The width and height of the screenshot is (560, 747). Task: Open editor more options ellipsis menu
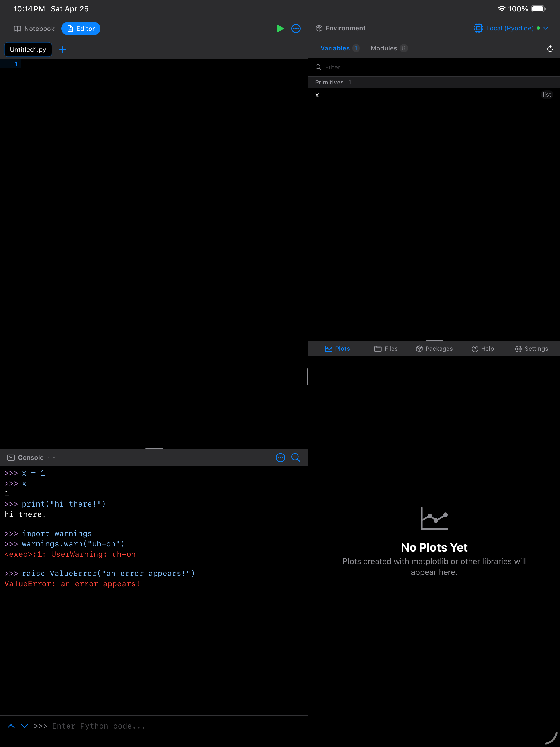click(x=296, y=29)
